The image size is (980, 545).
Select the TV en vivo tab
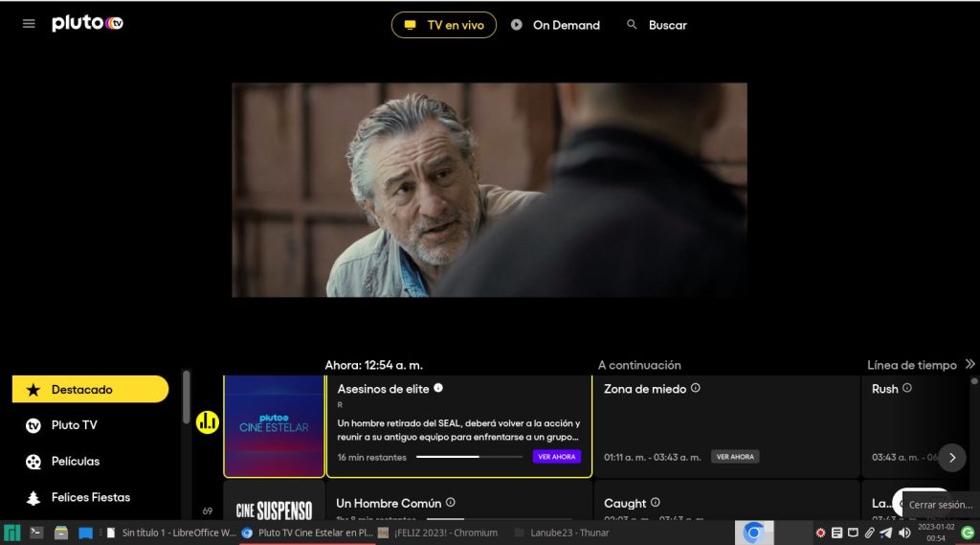tap(444, 25)
